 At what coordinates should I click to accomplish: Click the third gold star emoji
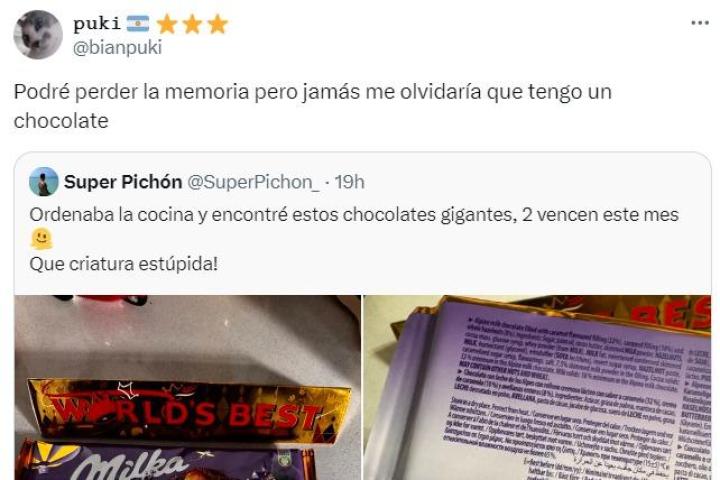point(217,24)
